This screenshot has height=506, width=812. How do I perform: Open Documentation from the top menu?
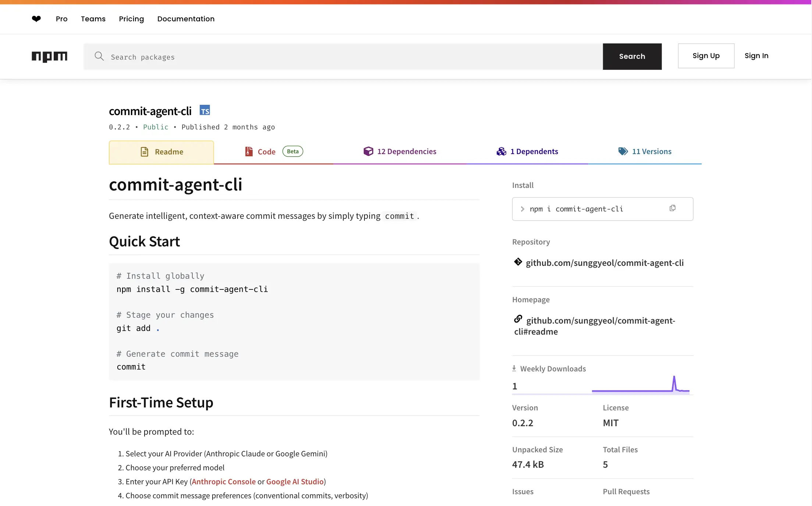coord(186,19)
